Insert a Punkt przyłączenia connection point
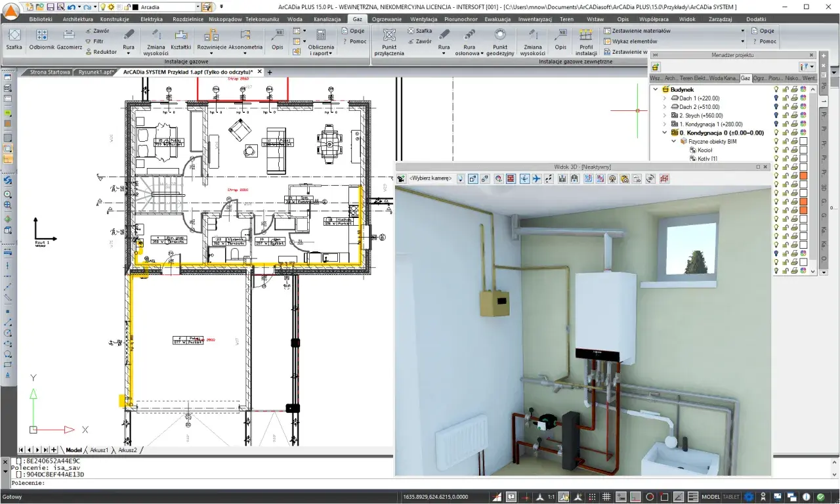840x504 pixels. [x=389, y=41]
